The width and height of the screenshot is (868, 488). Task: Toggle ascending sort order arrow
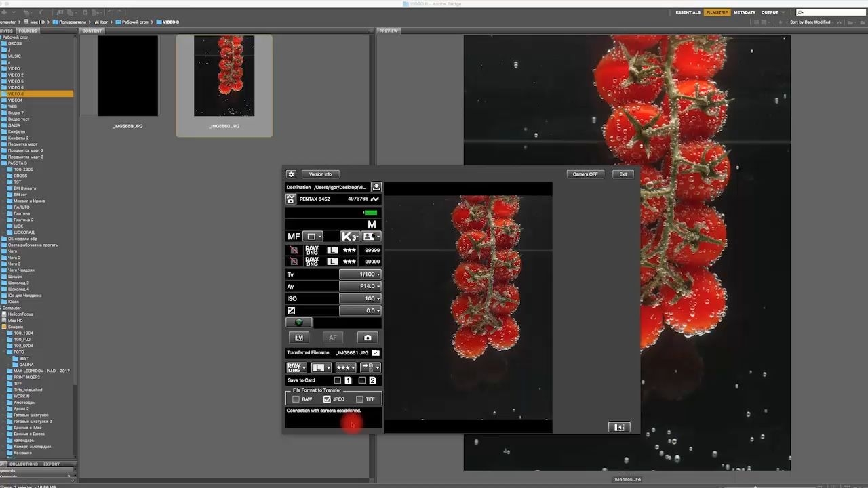click(x=839, y=22)
